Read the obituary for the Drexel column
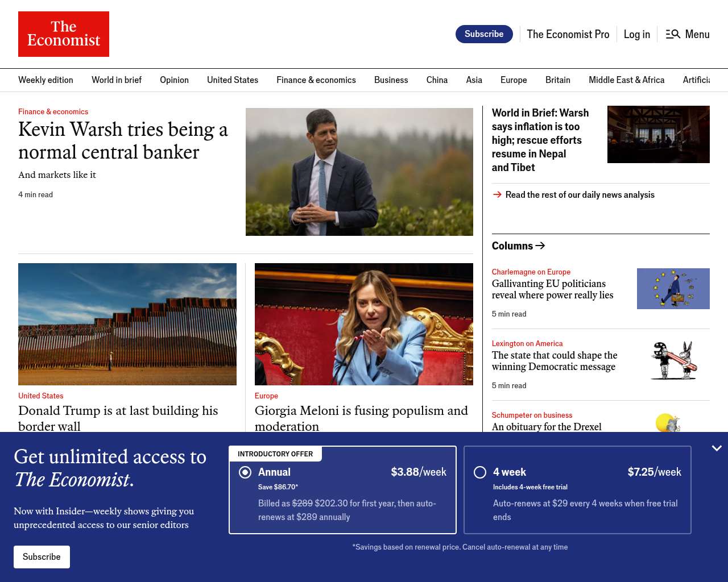Viewport: 728px width, 582px height. (547, 426)
